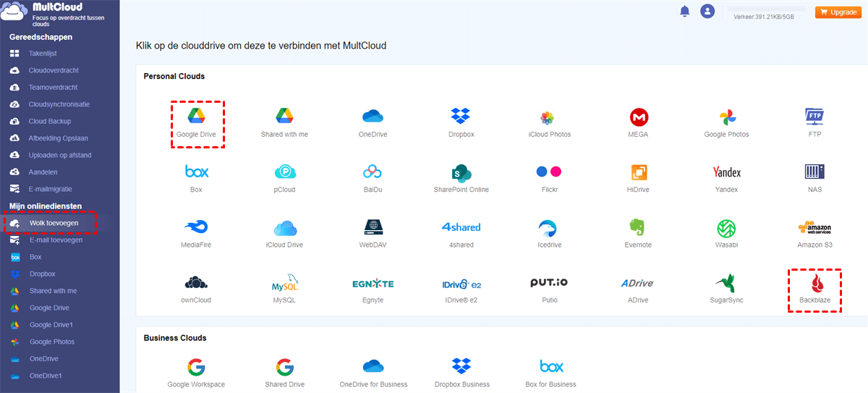The image size is (868, 393).
Task: Connect Google Photos from the grid
Action: point(726,123)
